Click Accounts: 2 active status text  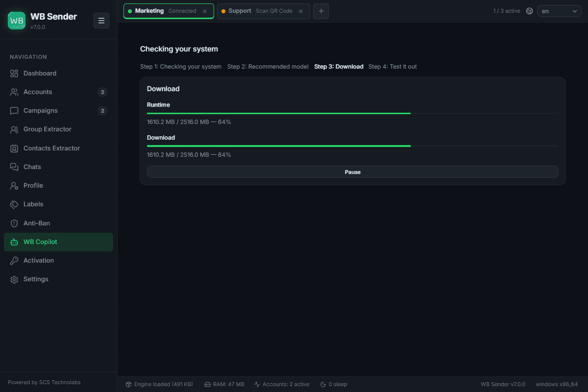click(286, 385)
